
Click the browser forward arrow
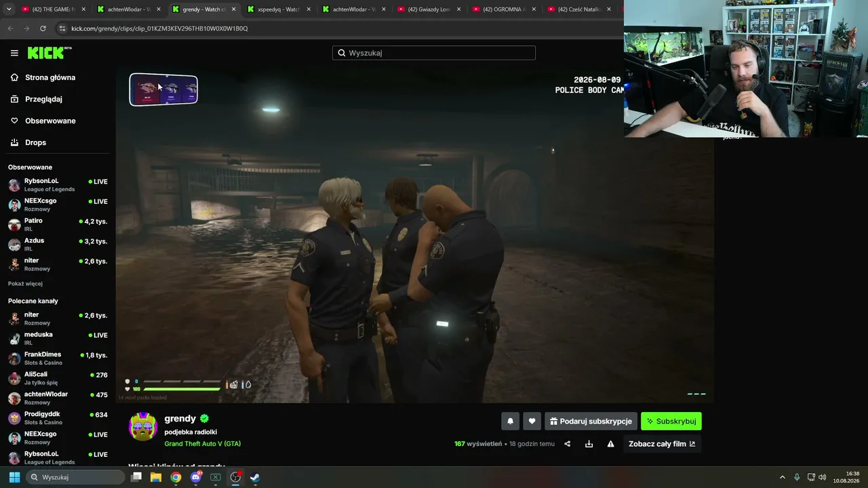(26, 28)
